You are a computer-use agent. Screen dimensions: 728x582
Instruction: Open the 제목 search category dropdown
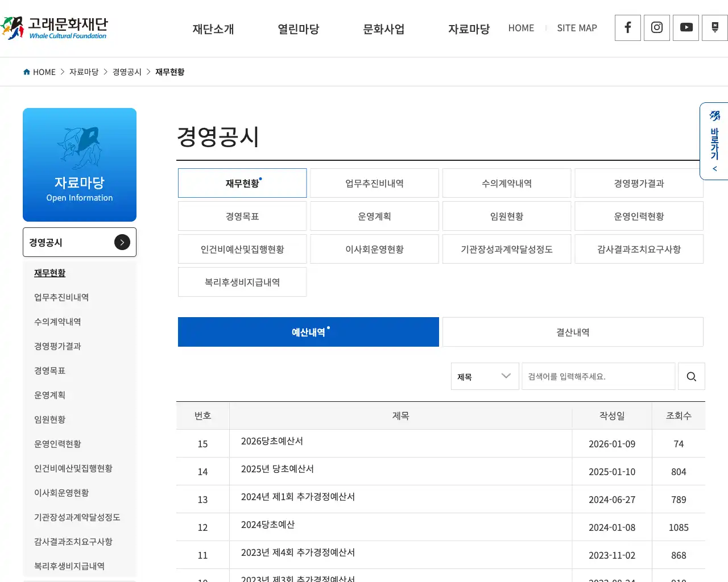pos(485,376)
